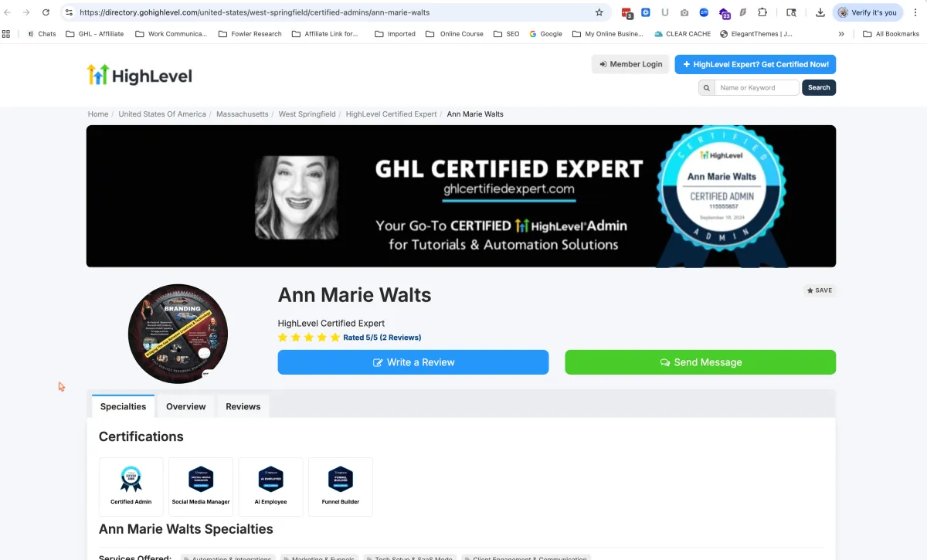Click the magnifier icon beside search field
927x560 pixels.
point(706,87)
